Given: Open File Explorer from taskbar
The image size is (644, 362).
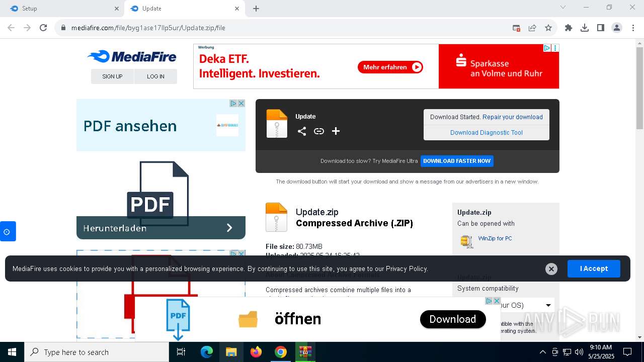Looking at the screenshot, I should [x=231, y=352].
